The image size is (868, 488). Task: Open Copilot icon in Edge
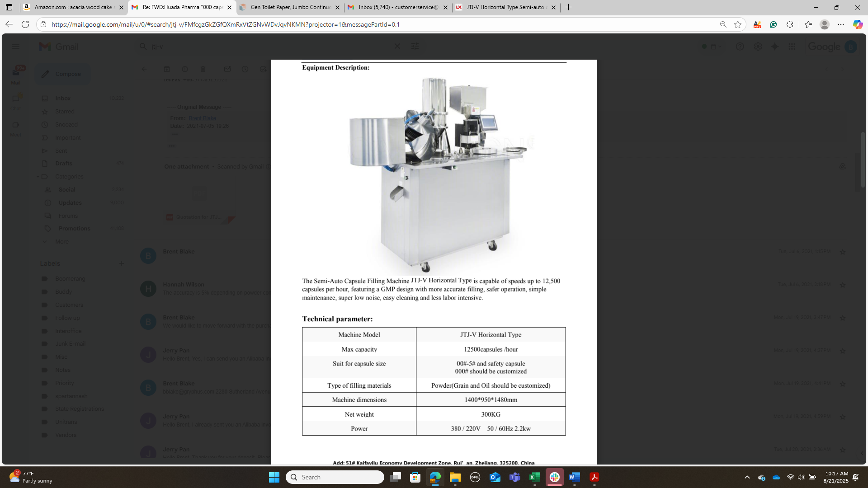coord(858,24)
